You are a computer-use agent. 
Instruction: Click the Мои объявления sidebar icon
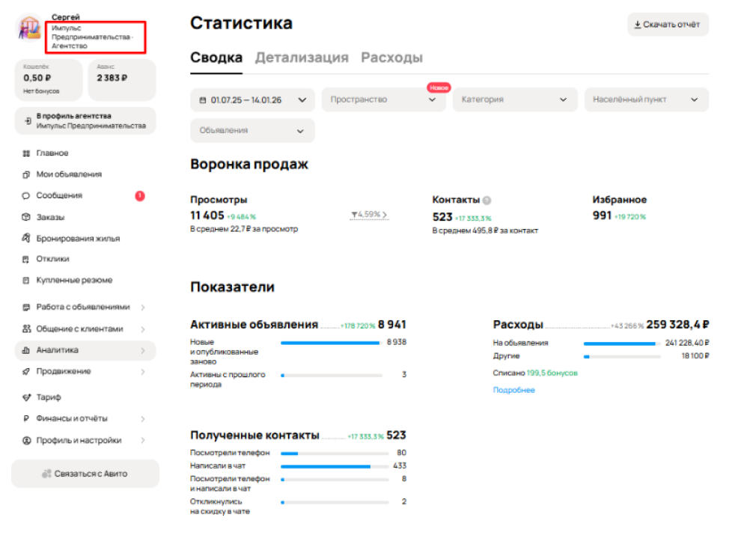coord(26,174)
